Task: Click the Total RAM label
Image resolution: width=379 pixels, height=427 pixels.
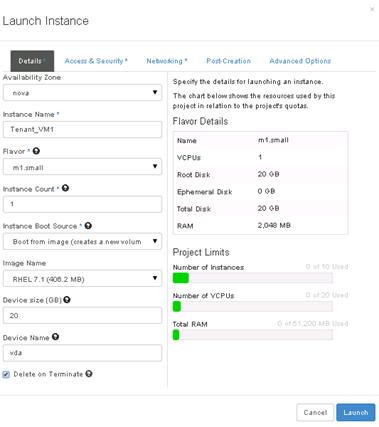Action: [190, 324]
